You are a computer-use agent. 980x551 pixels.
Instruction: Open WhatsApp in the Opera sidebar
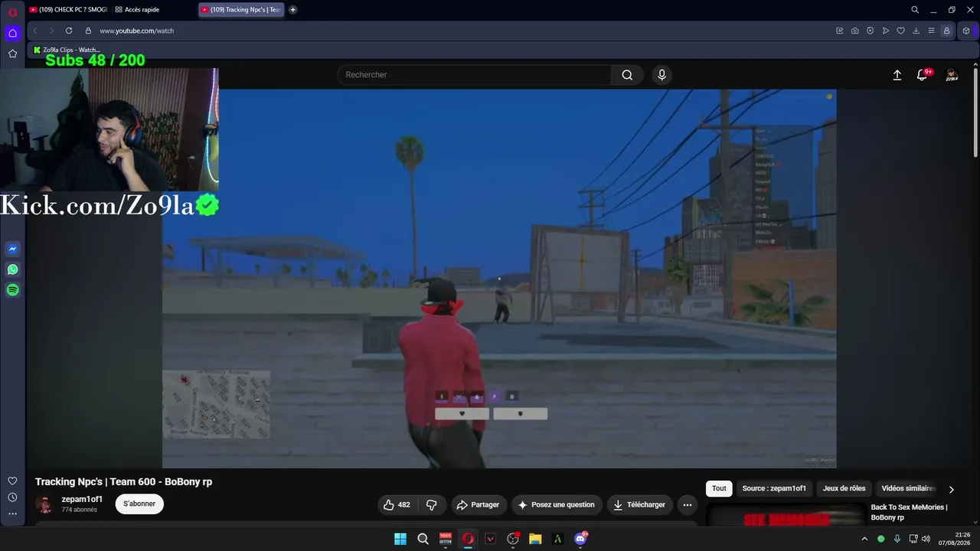click(12, 269)
